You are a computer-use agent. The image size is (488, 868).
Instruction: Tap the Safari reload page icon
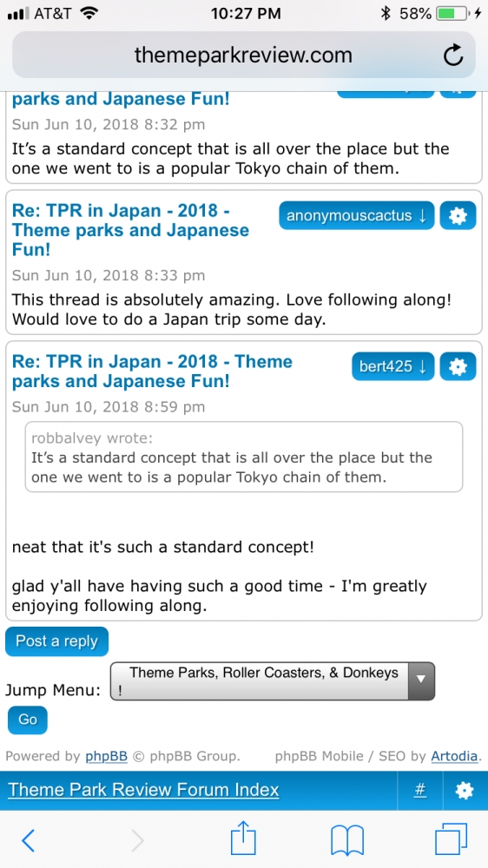click(453, 56)
